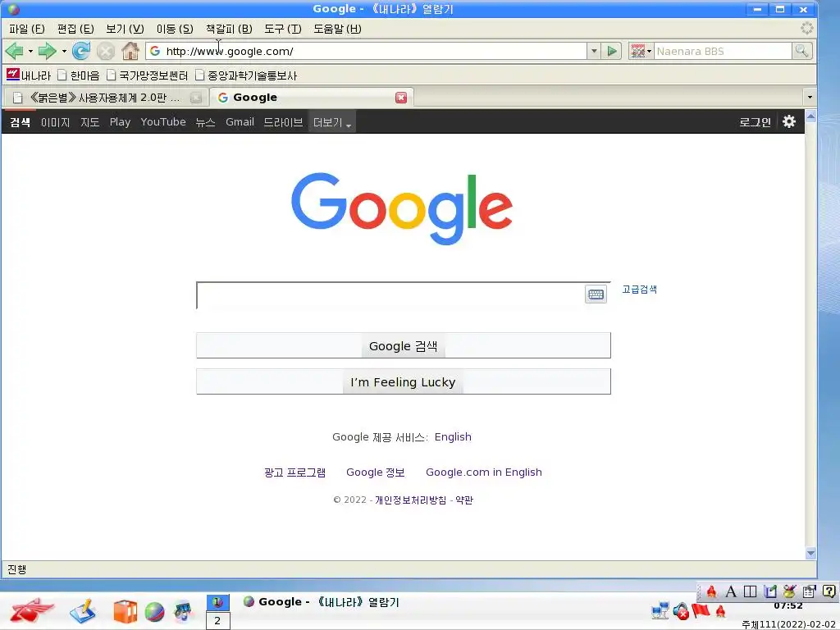Open the search engine selector dropdown
The width and height of the screenshot is (840, 630).
click(641, 52)
